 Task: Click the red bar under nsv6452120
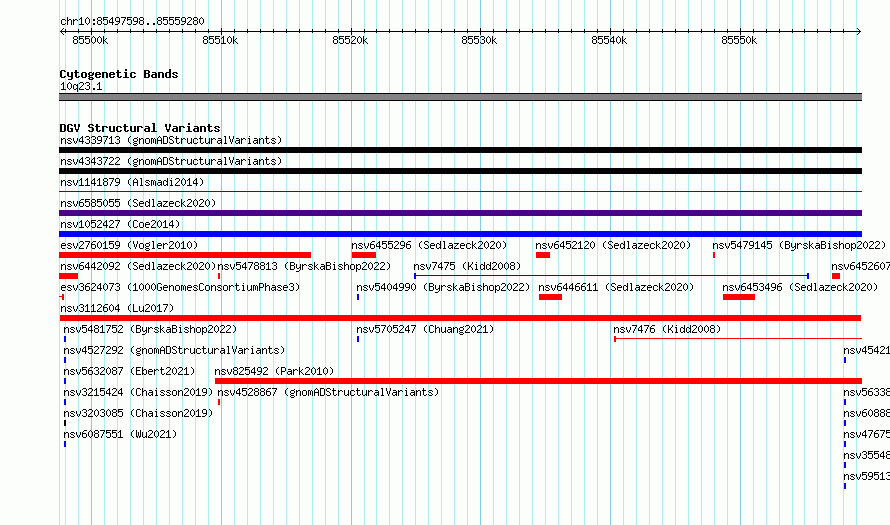click(x=543, y=255)
